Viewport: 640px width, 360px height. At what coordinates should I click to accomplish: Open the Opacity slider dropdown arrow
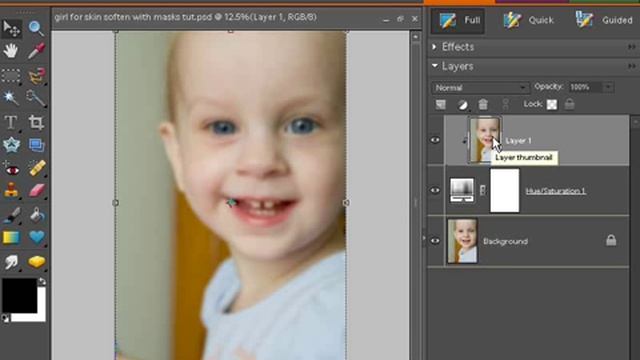[608, 87]
